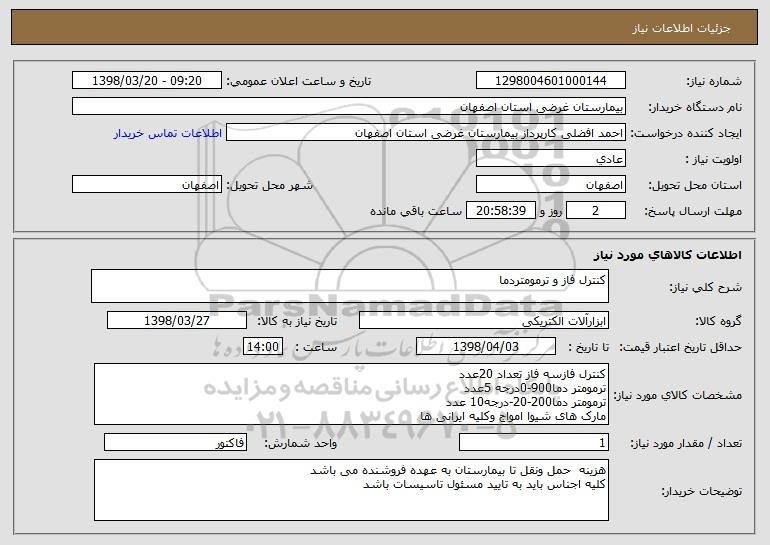This screenshot has height=545, width=770.
Task: Click the label شماره نیاز
Action: pos(714,81)
